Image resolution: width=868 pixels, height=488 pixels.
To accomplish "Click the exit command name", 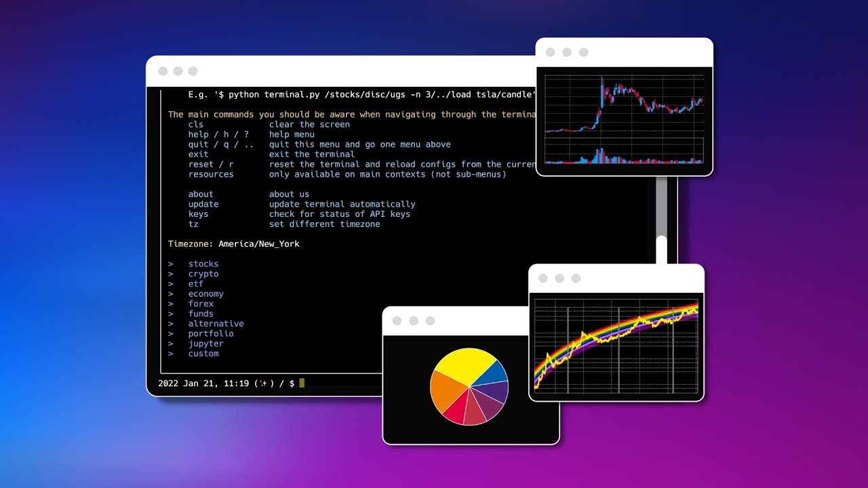I will pos(198,155).
